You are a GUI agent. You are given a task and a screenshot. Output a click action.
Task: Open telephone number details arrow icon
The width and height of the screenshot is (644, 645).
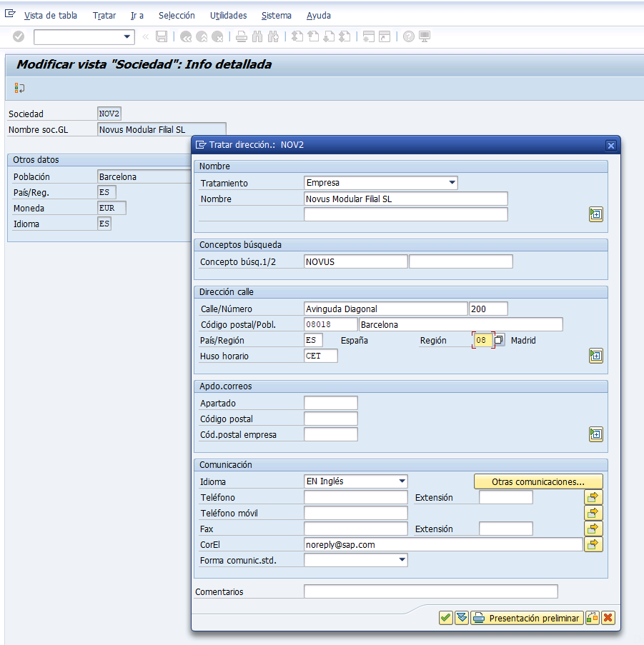point(593,497)
